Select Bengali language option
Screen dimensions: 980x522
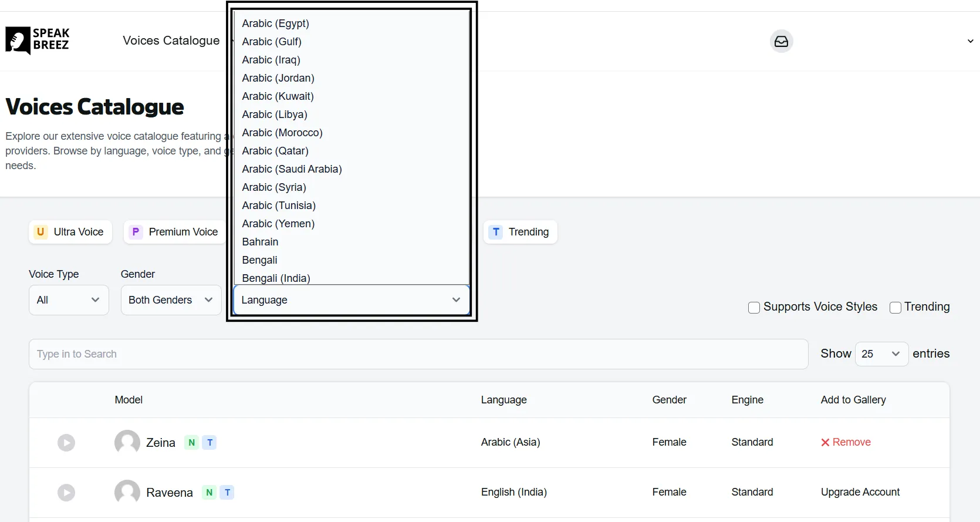tap(352, 260)
